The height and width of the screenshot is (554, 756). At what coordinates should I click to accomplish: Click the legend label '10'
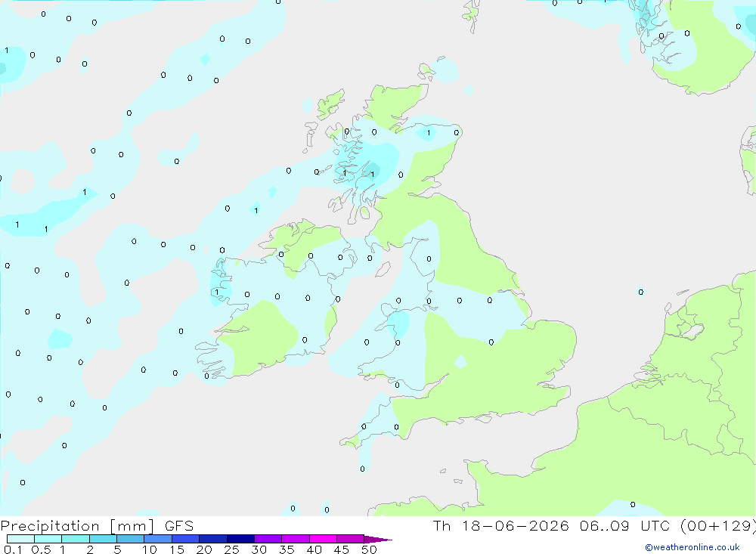coord(150,549)
